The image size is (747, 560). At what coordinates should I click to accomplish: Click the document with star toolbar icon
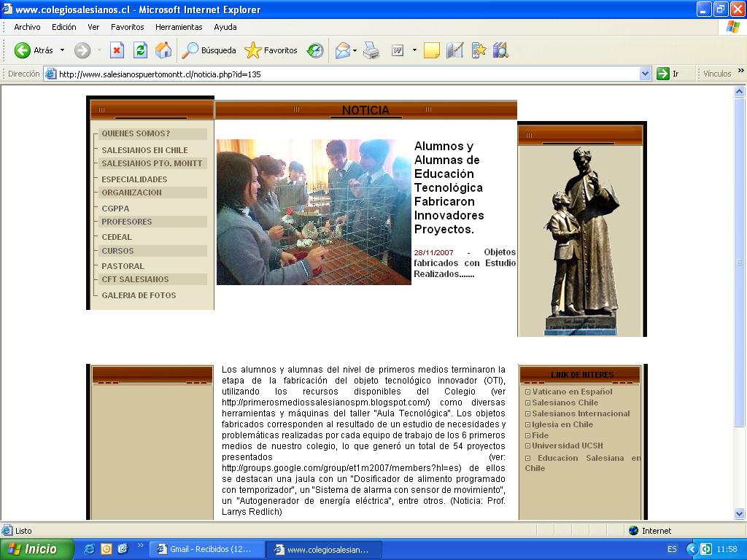click(x=479, y=50)
